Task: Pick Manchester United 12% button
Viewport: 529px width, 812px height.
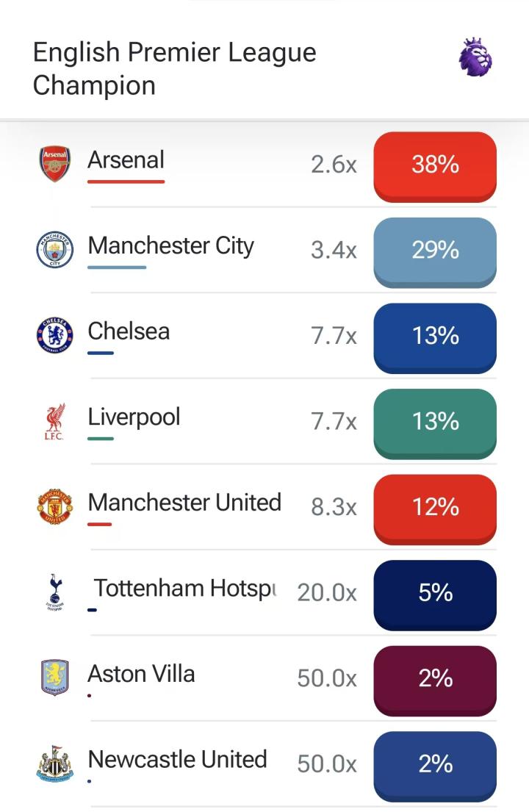Action: tap(435, 509)
